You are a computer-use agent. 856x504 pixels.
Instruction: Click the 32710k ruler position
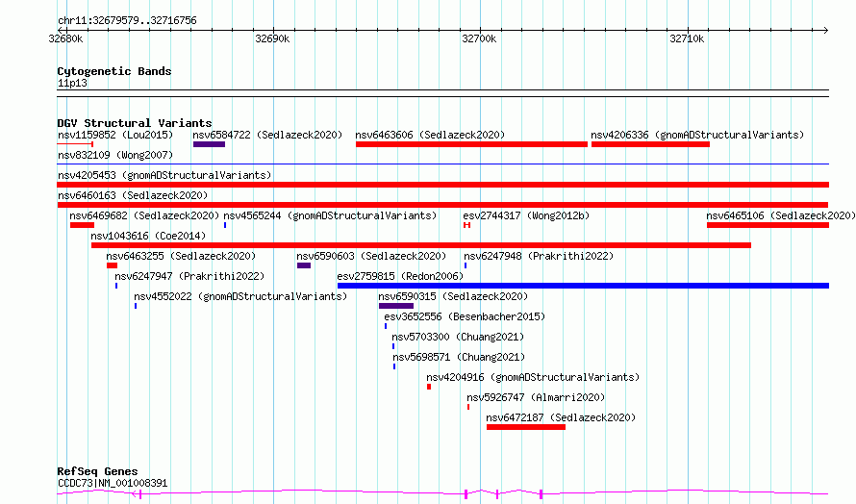coord(687,38)
